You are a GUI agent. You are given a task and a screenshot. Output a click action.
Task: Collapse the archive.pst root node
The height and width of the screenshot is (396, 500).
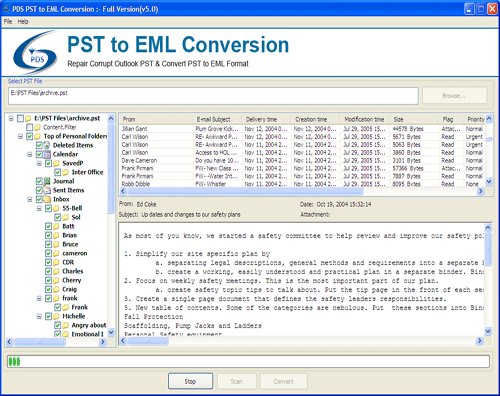(11, 118)
